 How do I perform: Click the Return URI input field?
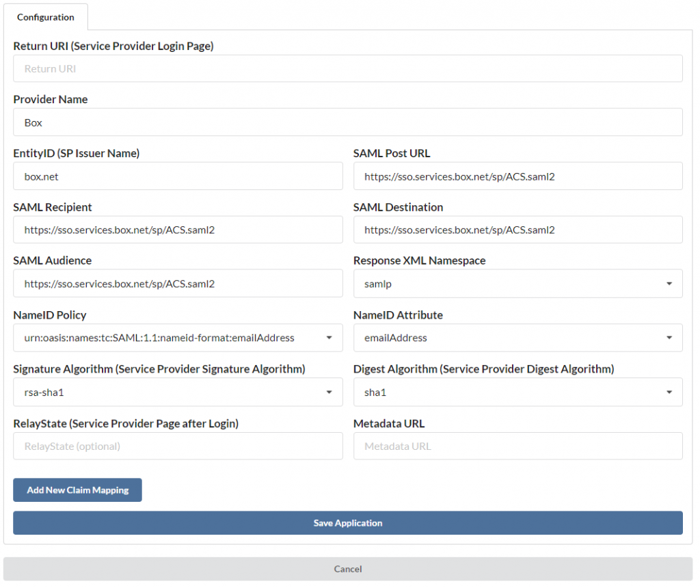(348, 69)
